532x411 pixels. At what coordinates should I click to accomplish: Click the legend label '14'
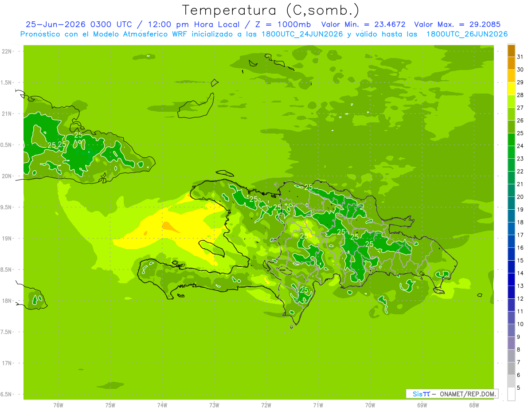click(x=520, y=273)
